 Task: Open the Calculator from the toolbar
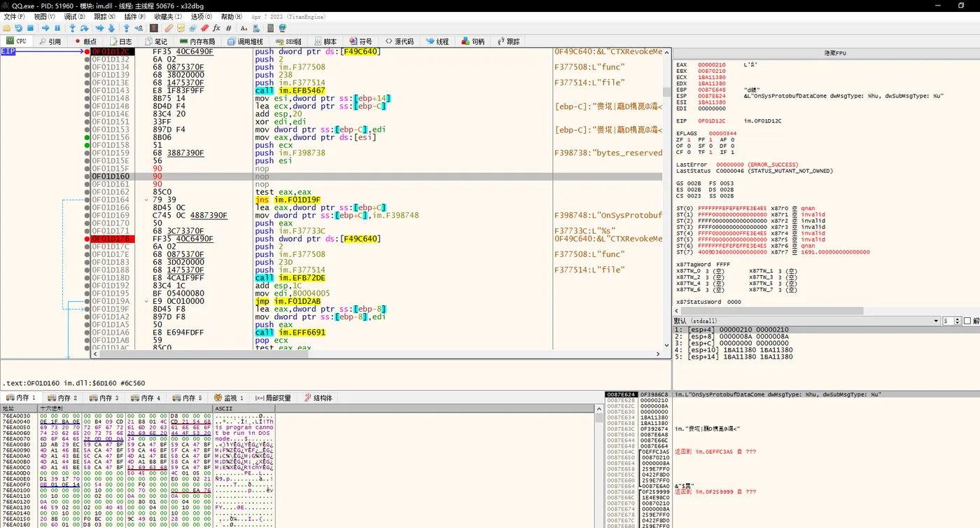click(269, 29)
